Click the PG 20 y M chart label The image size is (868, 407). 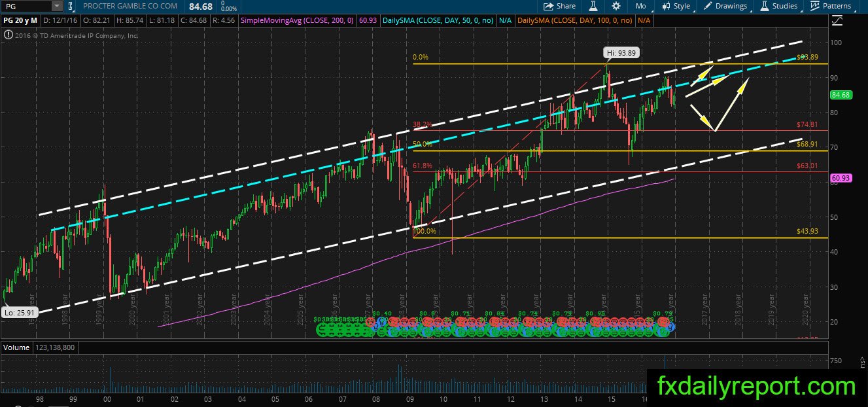coord(20,21)
